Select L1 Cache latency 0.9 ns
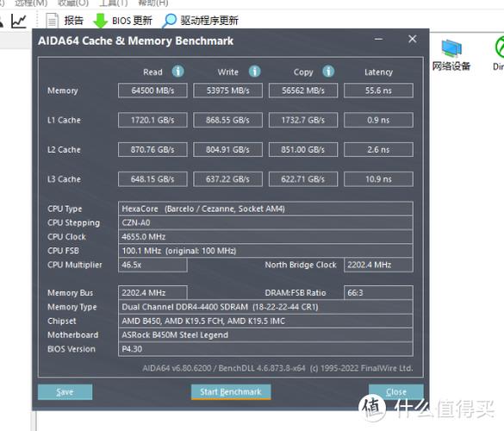Viewport: 504px width, 431px height. 378,120
